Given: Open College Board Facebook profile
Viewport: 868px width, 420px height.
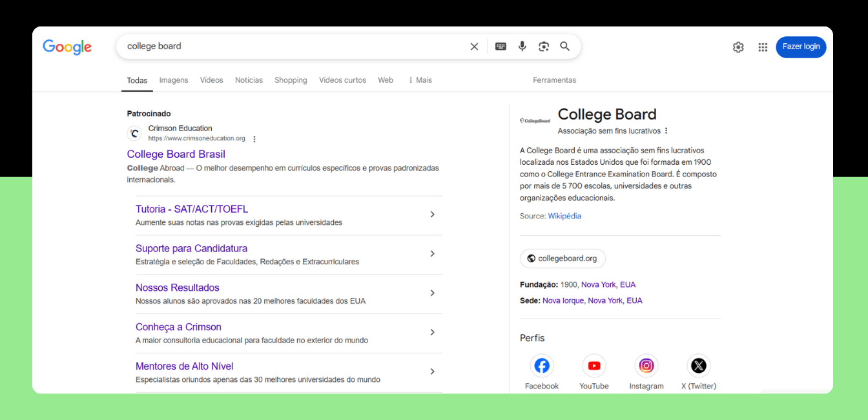Looking at the screenshot, I should click(542, 366).
